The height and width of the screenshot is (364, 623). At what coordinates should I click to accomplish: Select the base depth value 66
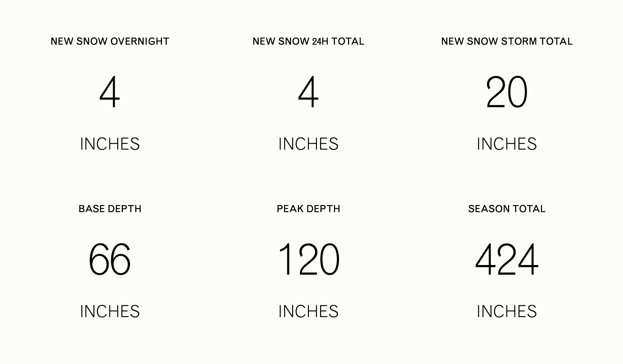tap(110, 259)
